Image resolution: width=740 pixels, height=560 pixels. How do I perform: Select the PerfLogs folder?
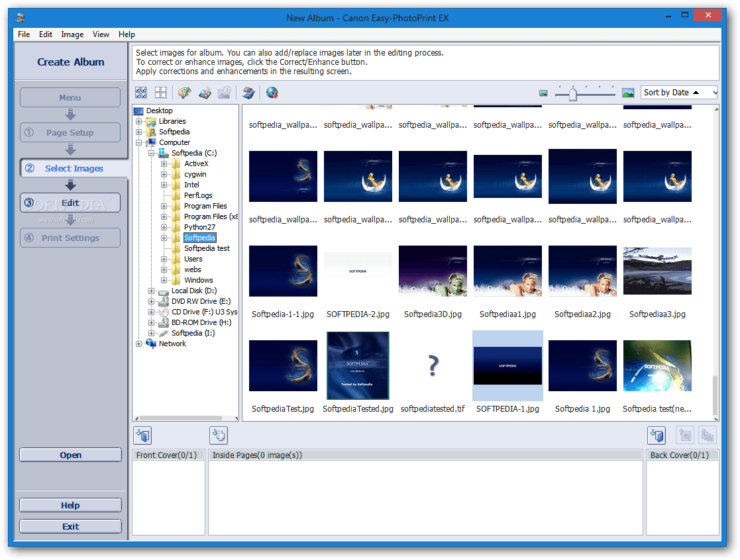[197, 195]
